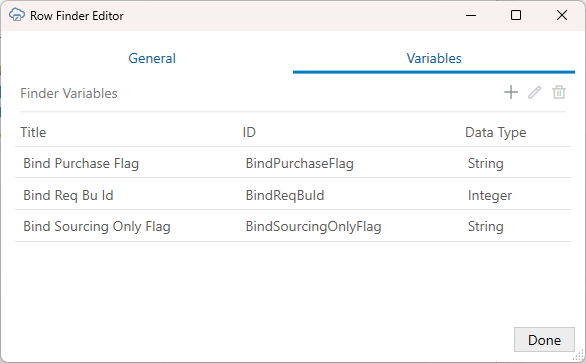
Task: Edit finder variable with the pencil icon
Action: pyautogui.click(x=535, y=92)
